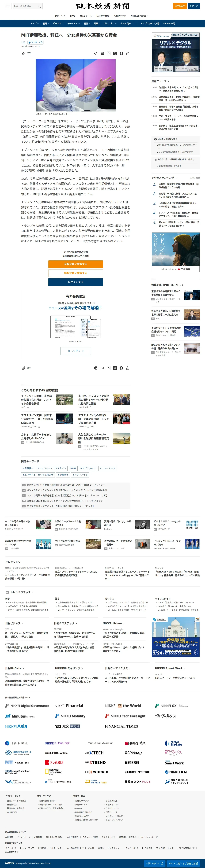Open LIVE menu item
The image size is (205, 868).
72,16
